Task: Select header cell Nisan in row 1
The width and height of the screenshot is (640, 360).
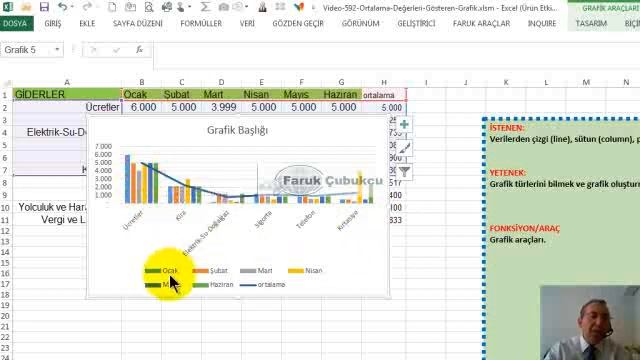Action: coord(261,94)
